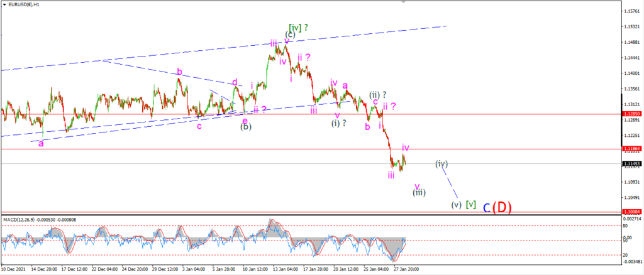644x275 pixels.
Task: Click the gray (b) wave label
Action: point(246,127)
